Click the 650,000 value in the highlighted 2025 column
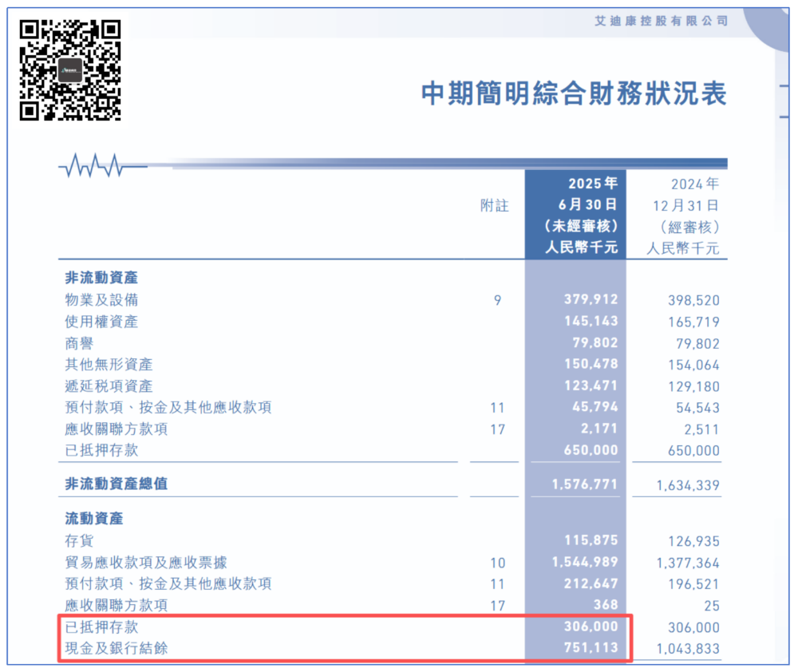 589,450
